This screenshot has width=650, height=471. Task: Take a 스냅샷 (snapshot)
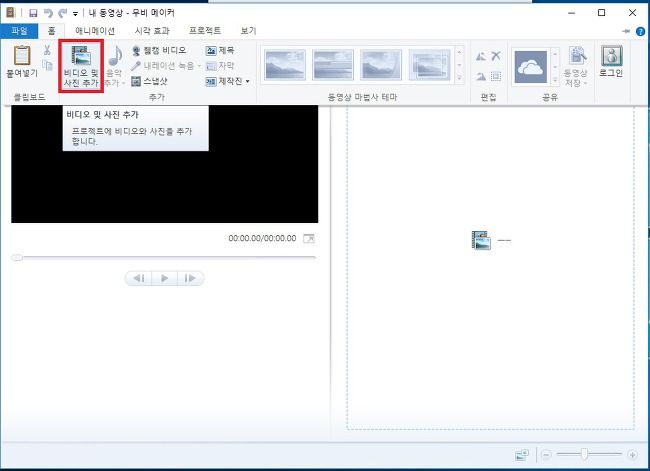click(149, 81)
